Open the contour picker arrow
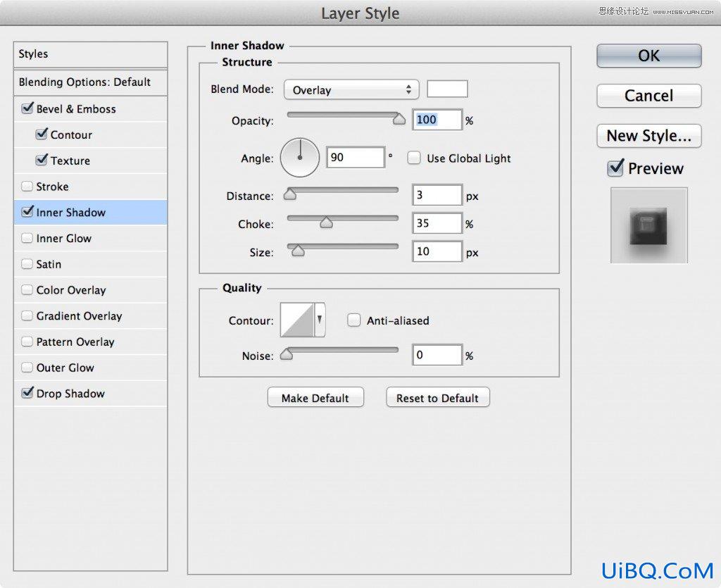The image size is (721, 588). click(x=320, y=319)
